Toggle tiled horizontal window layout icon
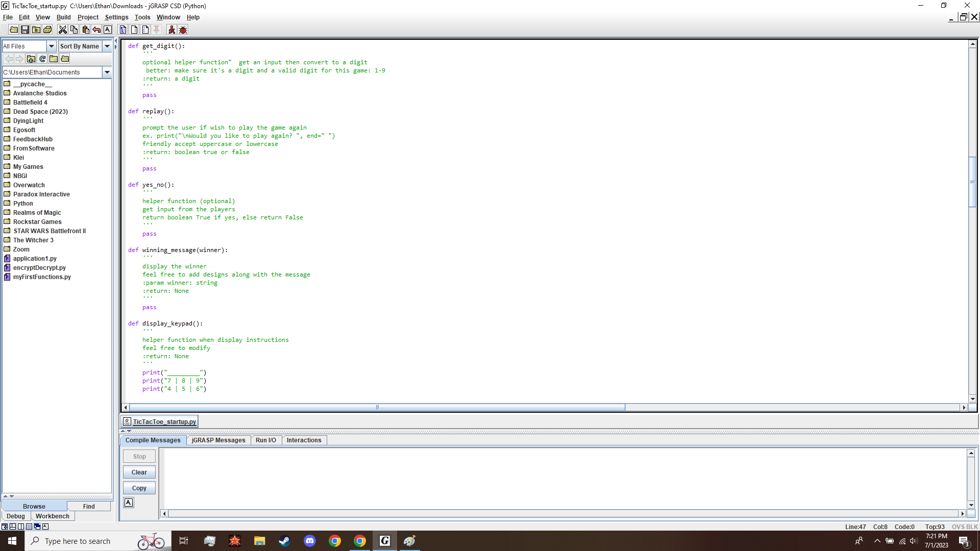 click(13, 527)
